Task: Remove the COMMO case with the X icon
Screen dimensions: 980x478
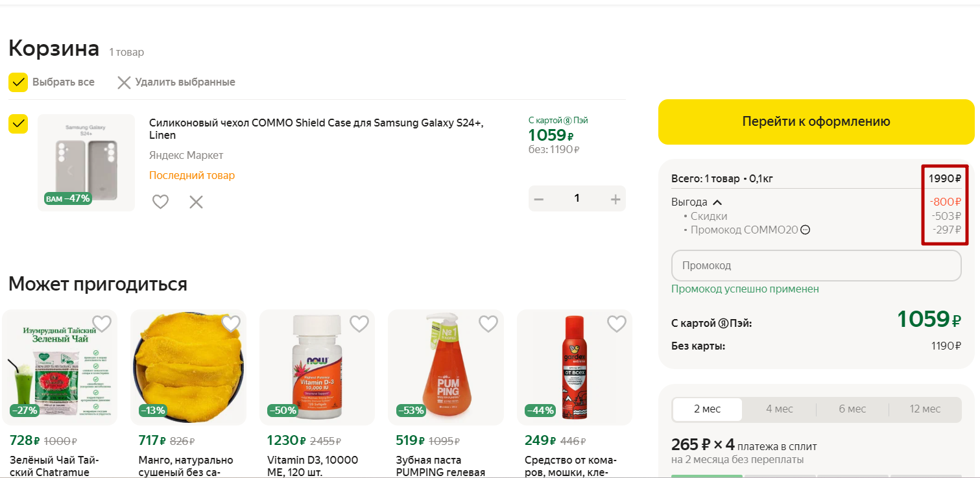Action: click(196, 202)
